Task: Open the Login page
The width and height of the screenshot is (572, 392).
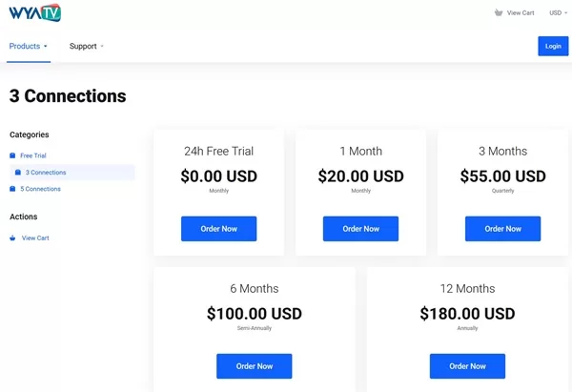Action: tap(553, 46)
